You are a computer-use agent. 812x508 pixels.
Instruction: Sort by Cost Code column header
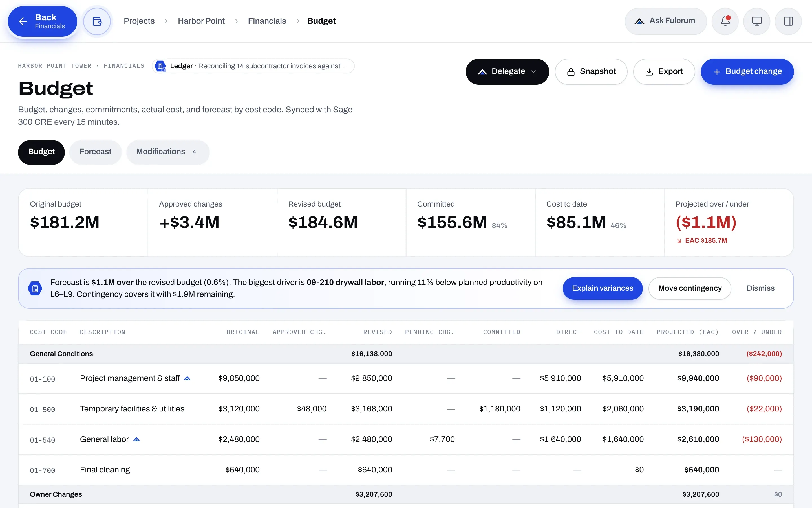tap(48, 332)
